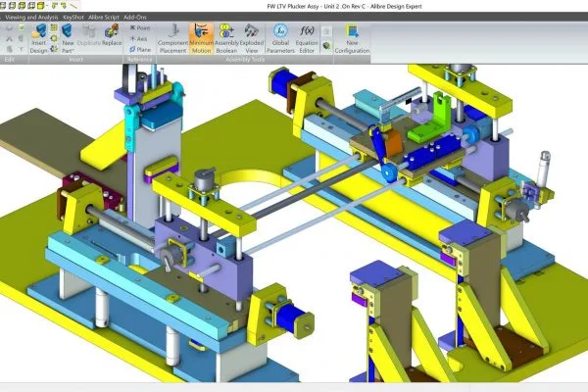588x392 pixels.
Task: Click the gear icon beside Insert Design
Action: click(54, 38)
